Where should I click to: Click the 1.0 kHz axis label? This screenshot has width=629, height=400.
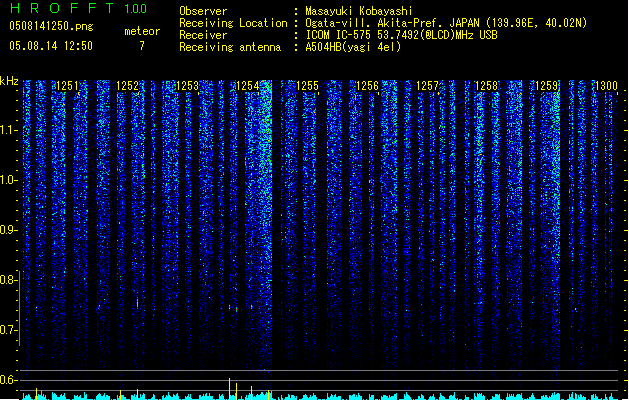tap(8, 180)
